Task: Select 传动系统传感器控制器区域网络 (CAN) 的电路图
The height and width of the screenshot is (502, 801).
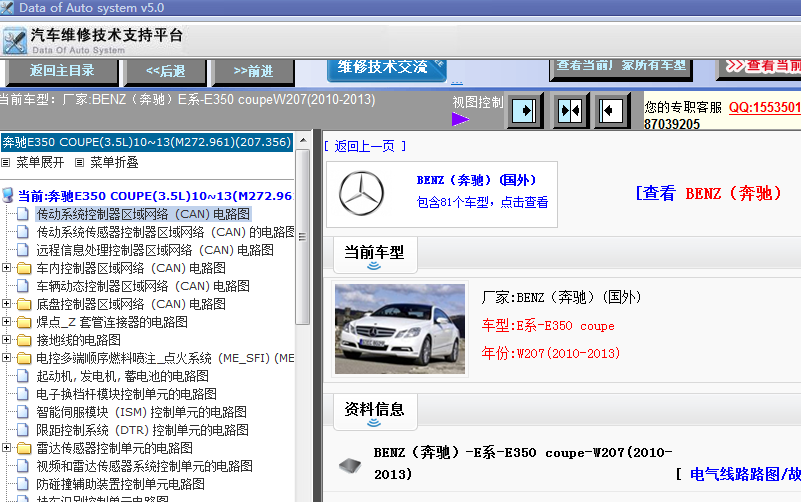Action: point(166,232)
